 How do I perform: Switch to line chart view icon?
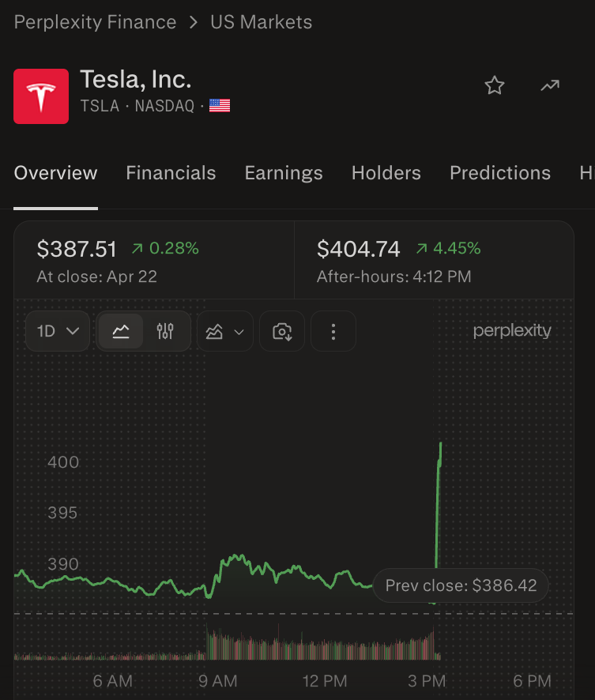121,331
